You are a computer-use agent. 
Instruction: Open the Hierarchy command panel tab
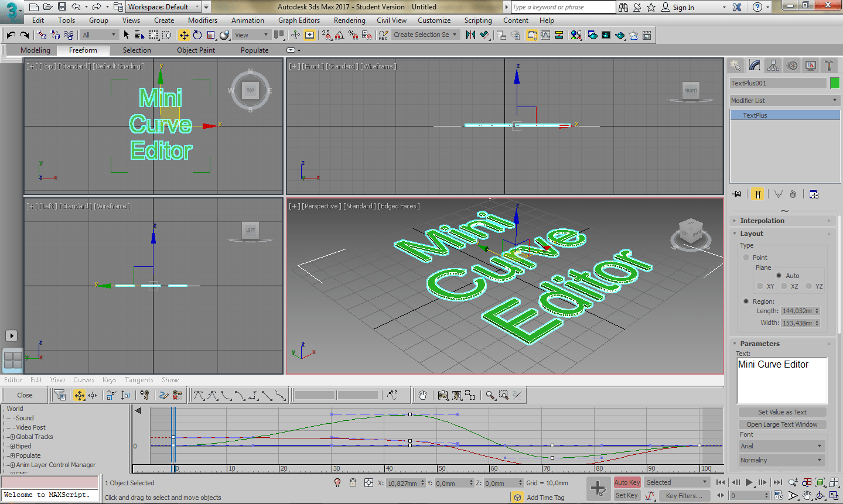pyautogui.click(x=773, y=66)
